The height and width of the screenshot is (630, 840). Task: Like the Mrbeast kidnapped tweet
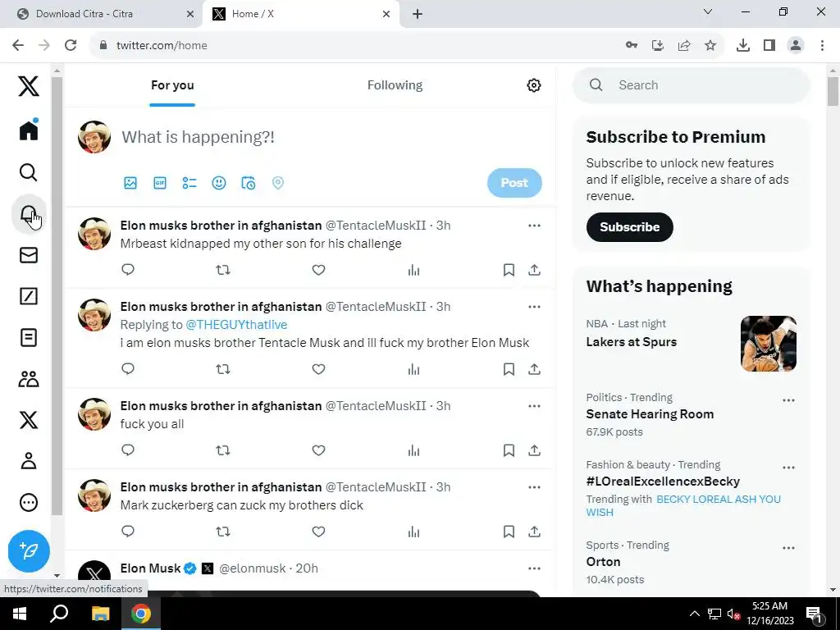(319, 270)
